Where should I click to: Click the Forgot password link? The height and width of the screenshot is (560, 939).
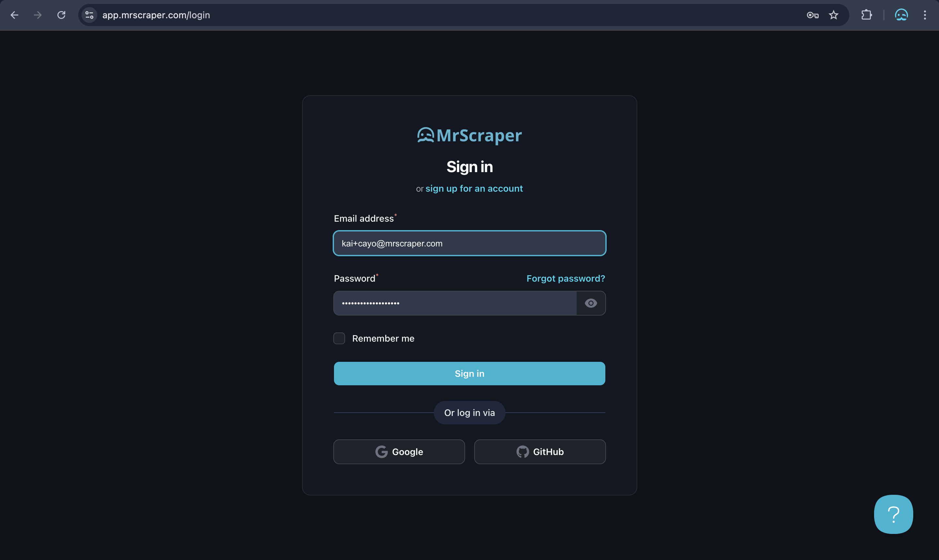[x=566, y=278]
